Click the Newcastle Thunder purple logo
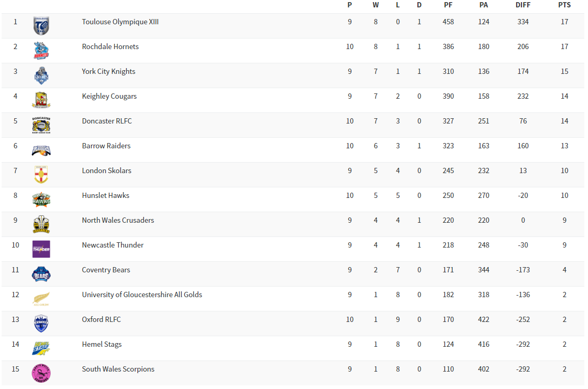588x389 pixels. (x=41, y=249)
